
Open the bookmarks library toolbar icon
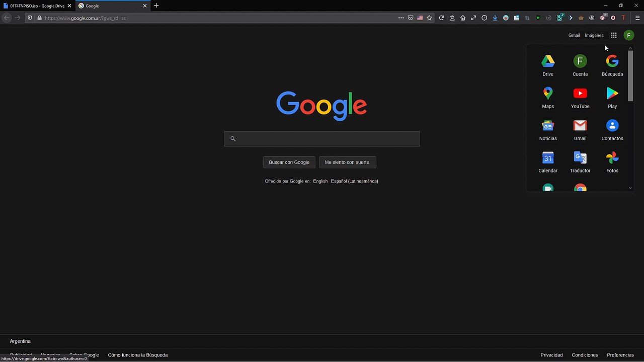click(452, 18)
